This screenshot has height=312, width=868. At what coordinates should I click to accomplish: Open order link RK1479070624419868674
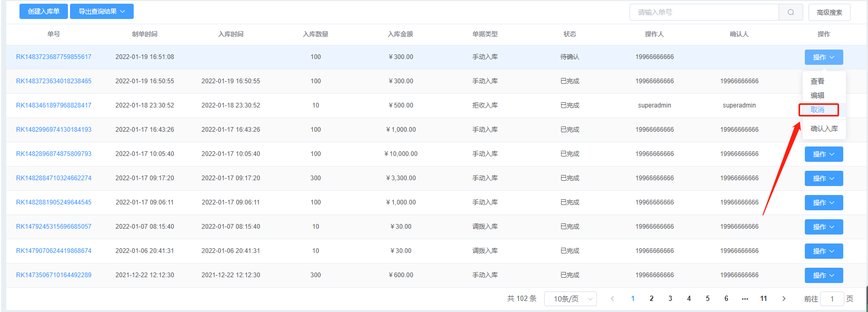54,251
